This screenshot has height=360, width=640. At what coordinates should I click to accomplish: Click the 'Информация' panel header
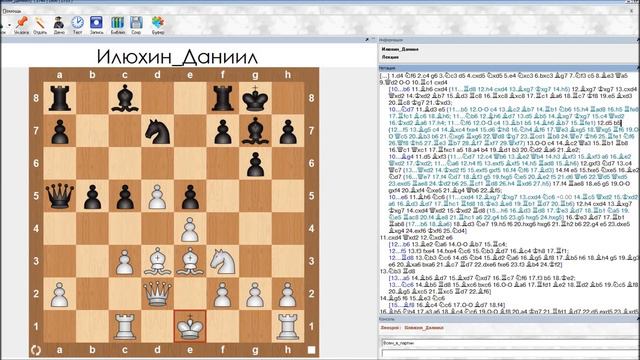[509, 40]
